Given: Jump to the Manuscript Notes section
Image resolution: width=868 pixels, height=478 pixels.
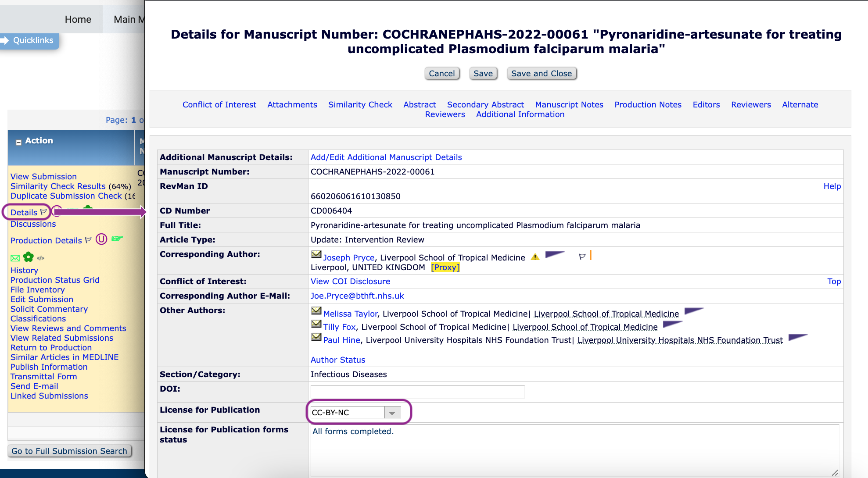Looking at the screenshot, I should pyautogui.click(x=569, y=104).
